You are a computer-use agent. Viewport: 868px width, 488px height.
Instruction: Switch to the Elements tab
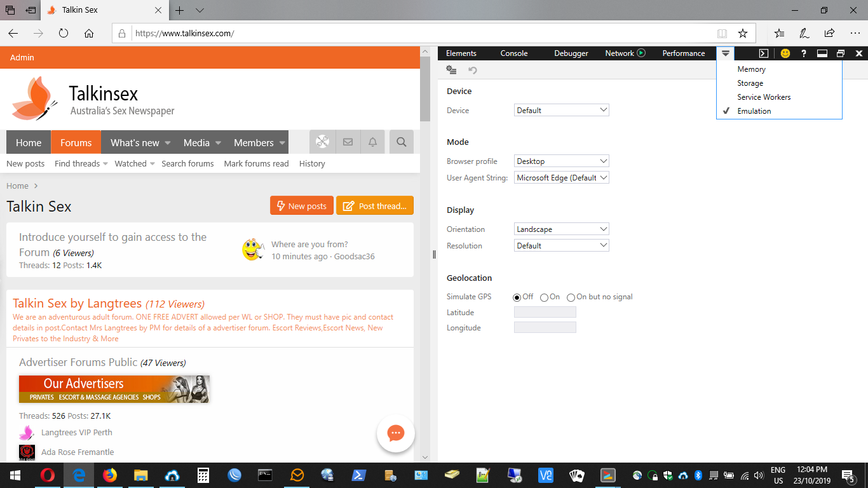pyautogui.click(x=461, y=53)
